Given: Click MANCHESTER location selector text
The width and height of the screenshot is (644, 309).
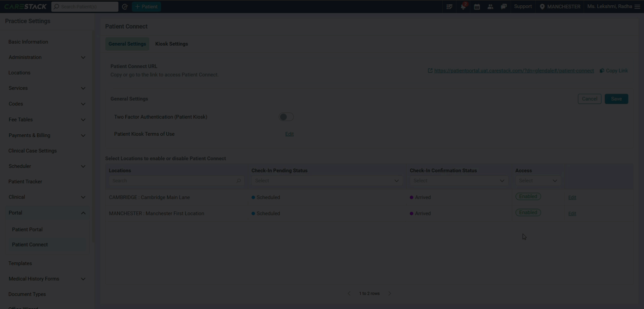Looking at the screenshot, I should click(x=564, y=7).
